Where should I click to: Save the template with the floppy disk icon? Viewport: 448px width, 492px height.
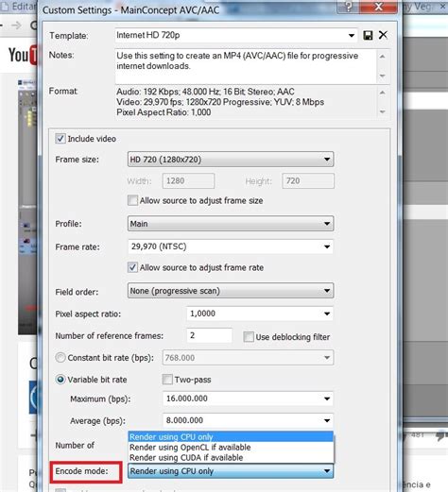pos(368,35)
